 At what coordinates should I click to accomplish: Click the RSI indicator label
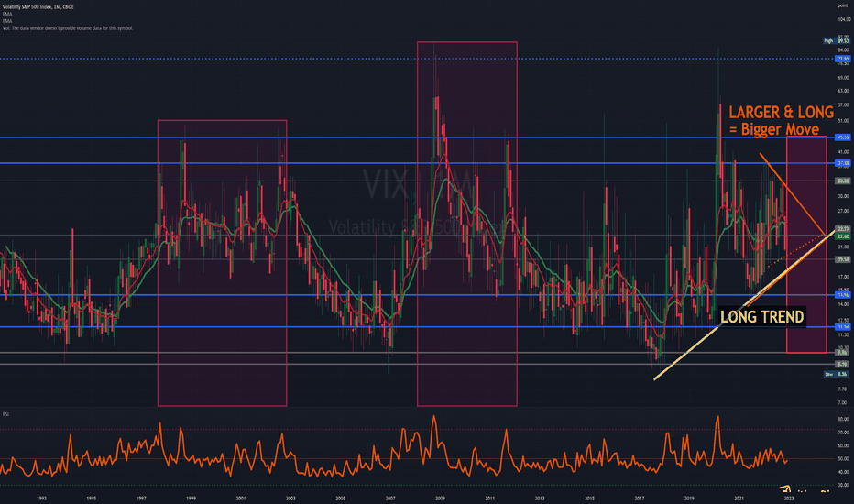[x=5, y=414]
